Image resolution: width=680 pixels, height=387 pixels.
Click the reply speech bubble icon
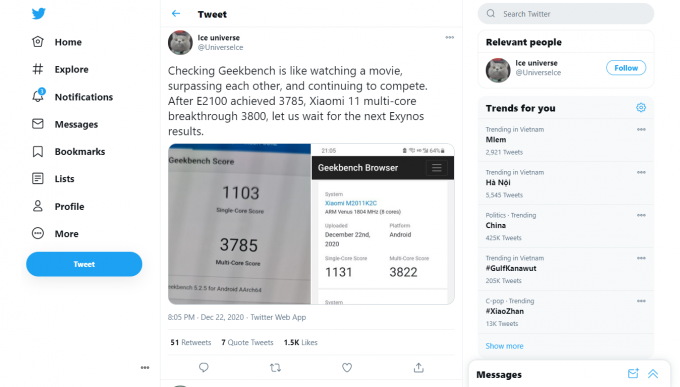tap(203, 368)
